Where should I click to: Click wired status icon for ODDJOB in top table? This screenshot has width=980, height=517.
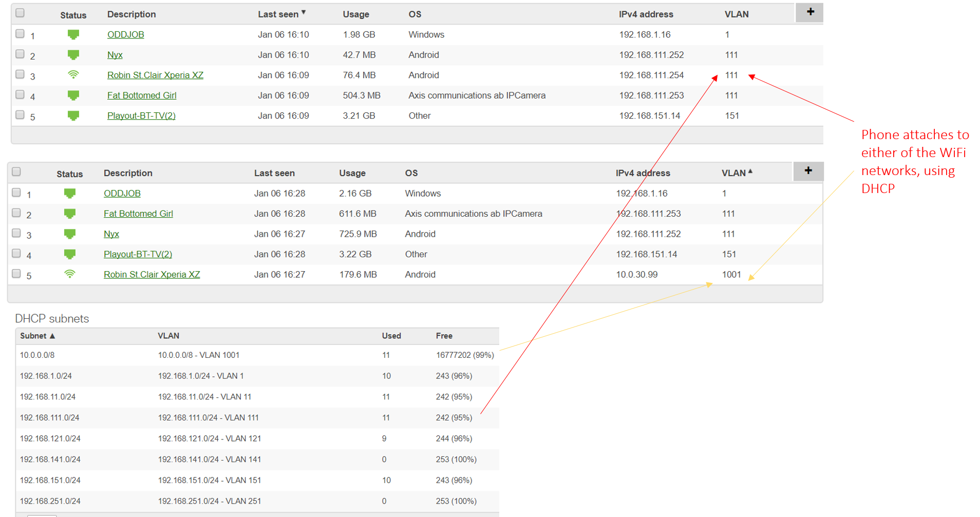pyautogui.click(x=73, y=34)
